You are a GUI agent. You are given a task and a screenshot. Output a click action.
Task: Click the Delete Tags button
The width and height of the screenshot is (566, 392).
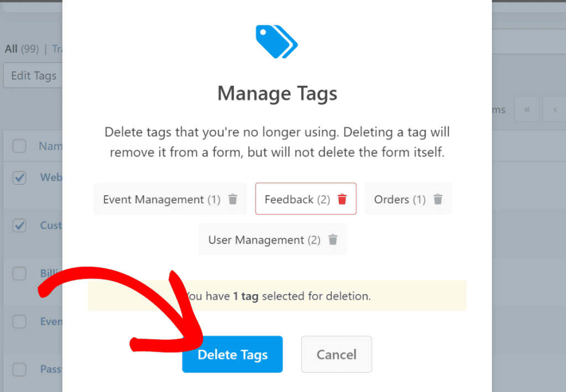tap(232, 354)
